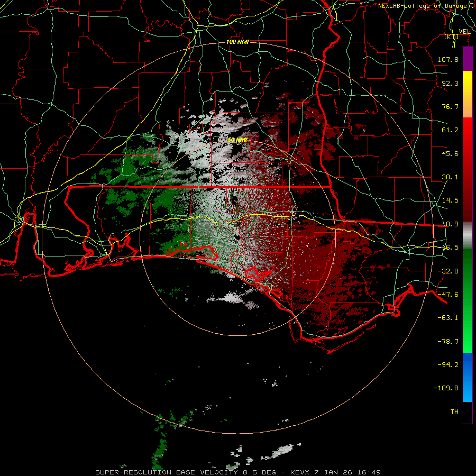This screenshot has width=476, height=476.
Task: Click the -47.6 velocity scale label
Action: [x=448, y=295]
